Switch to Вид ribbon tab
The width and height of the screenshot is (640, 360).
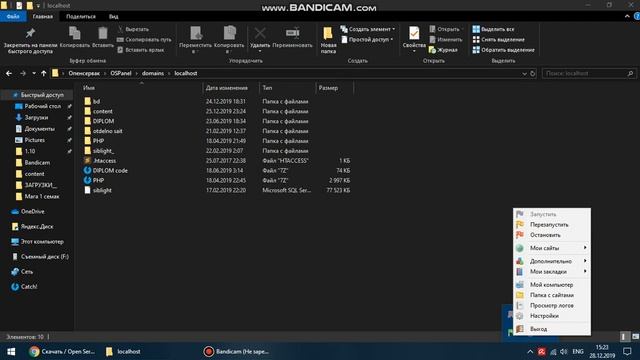point(113,16)
